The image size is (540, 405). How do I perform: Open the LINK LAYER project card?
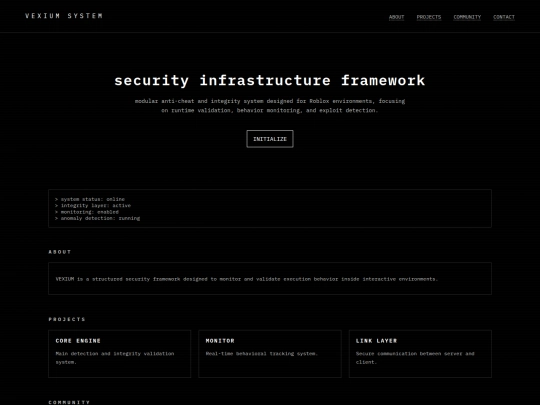pyautogui.click(x=420, y=354)
